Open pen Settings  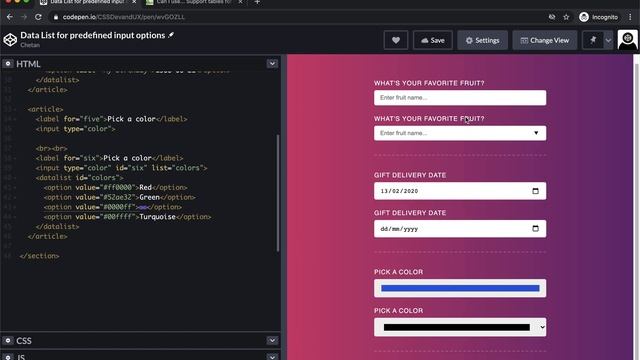tap(482, 40)
